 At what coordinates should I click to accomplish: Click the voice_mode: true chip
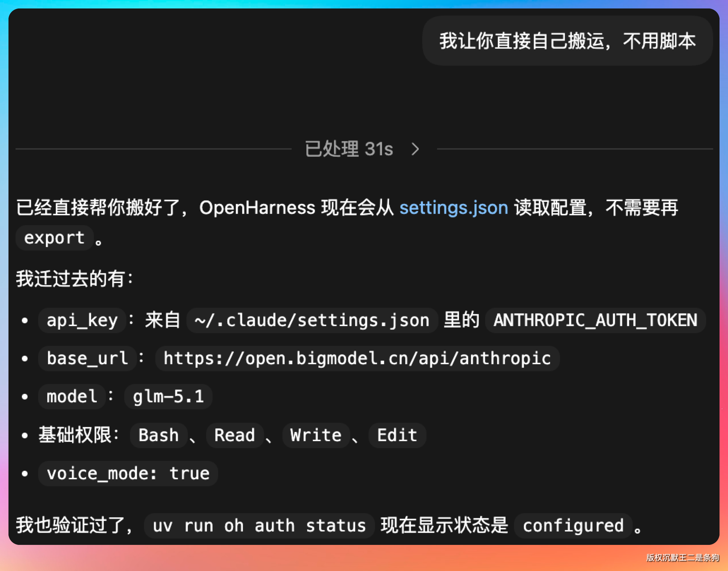tap(128, 474)
